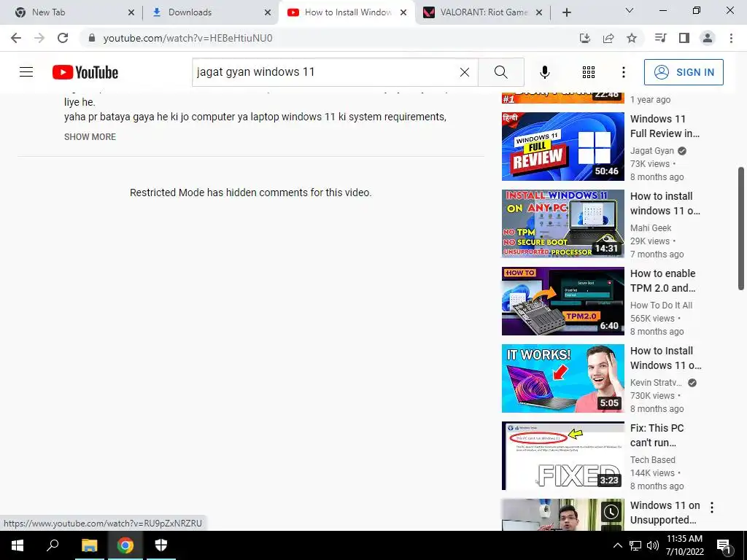
Task: Visit Tech Based channel
Action: click(x=653, y=460)
